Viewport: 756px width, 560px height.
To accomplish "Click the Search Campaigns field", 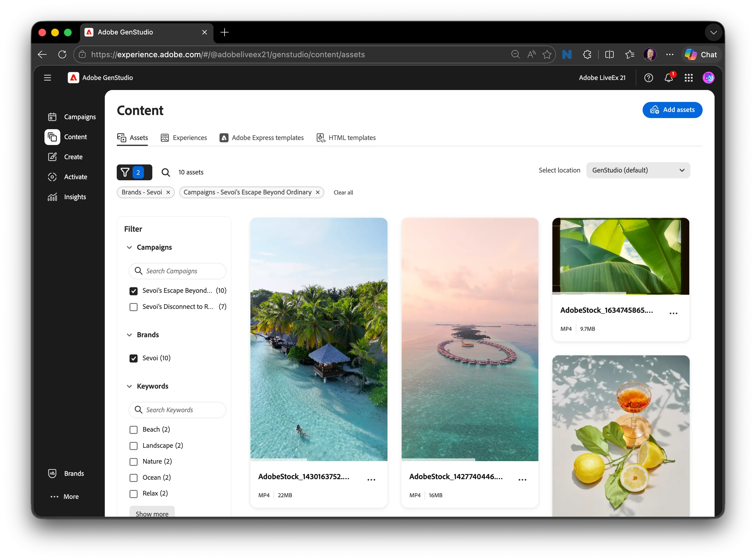I will pyautogui.click(x=177, y=271).
